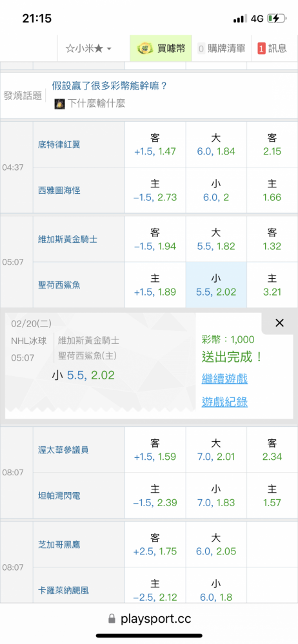This screenshot has height=644, width=298.
Task: Open the red message count badge
Action: coord(261,48)
